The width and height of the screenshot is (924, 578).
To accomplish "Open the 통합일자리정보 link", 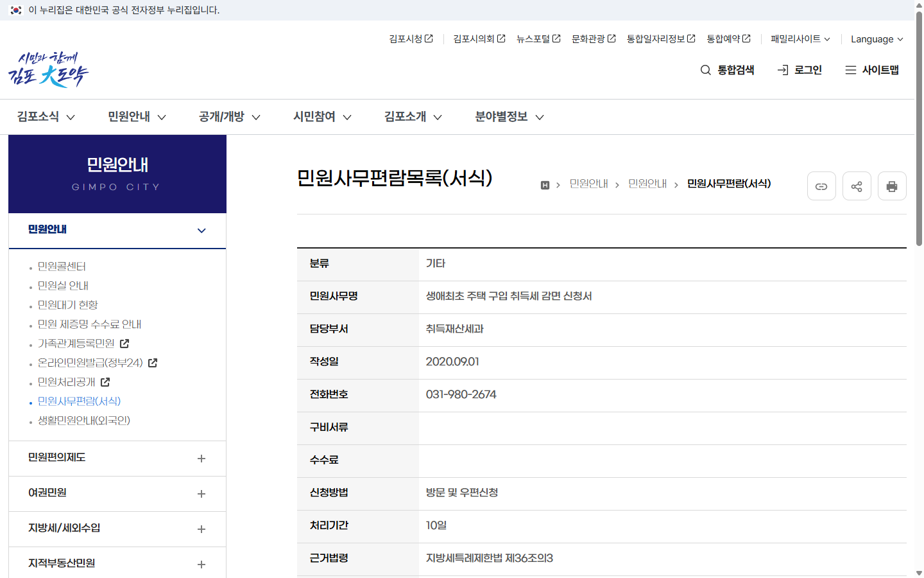I will click(661, 39).
